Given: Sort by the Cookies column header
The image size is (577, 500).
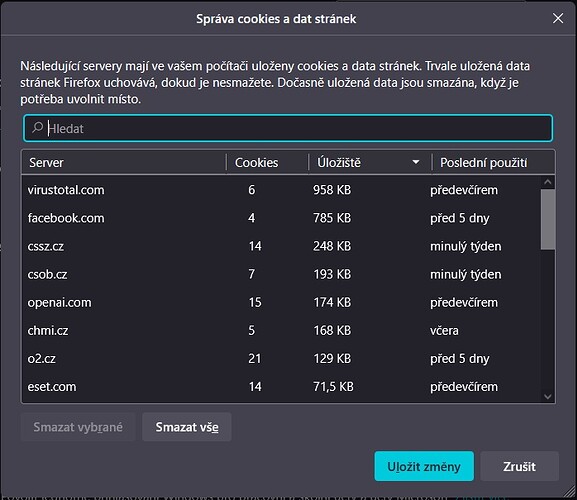Looking at the screenshot, I should (267, 162).
